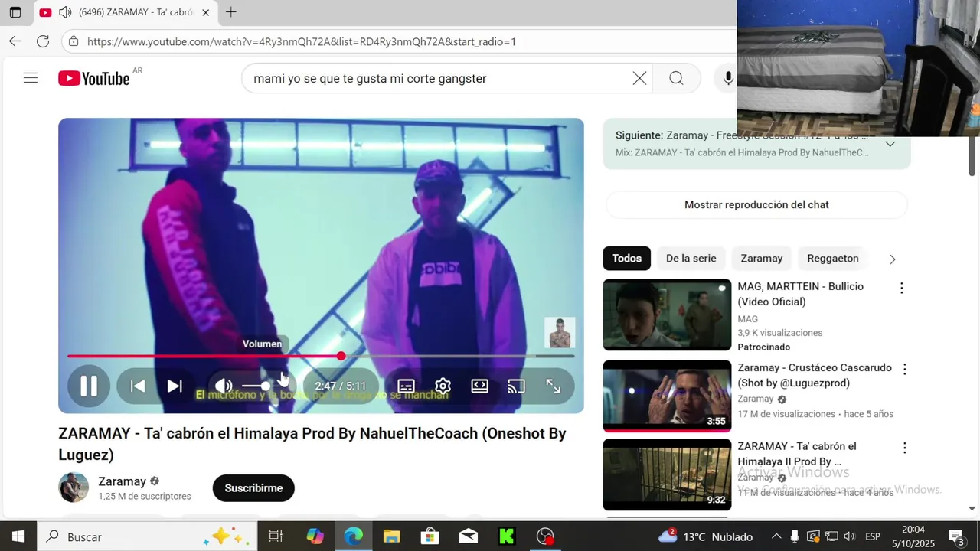Select the 'Reggaeton' filter chip
980x551 pixels.
[x=832, y=259]
